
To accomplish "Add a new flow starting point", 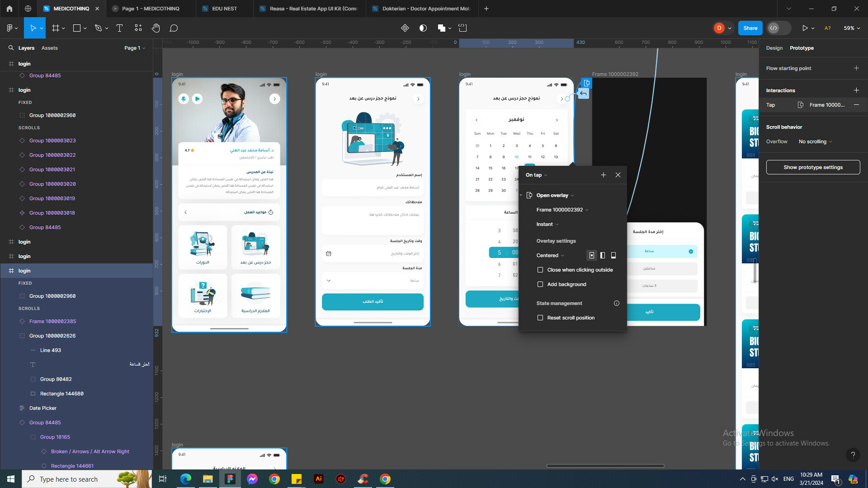I will pos(856,68).
